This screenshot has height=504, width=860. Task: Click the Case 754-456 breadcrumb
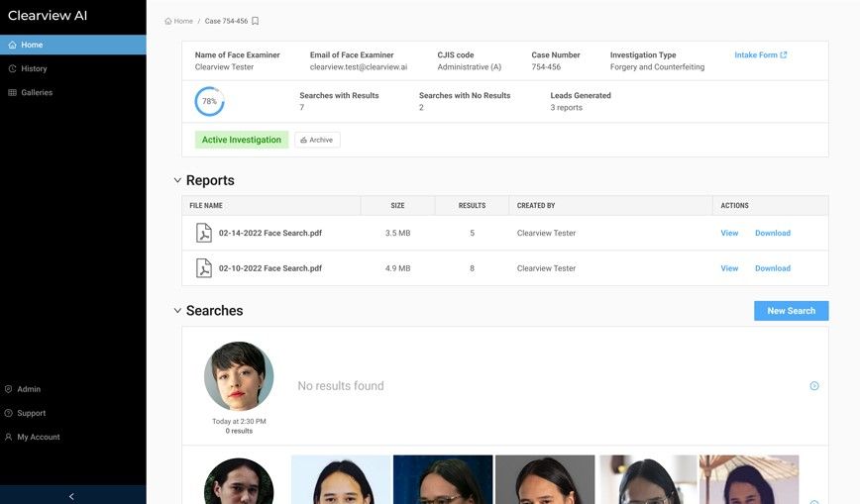click(226, 21)
